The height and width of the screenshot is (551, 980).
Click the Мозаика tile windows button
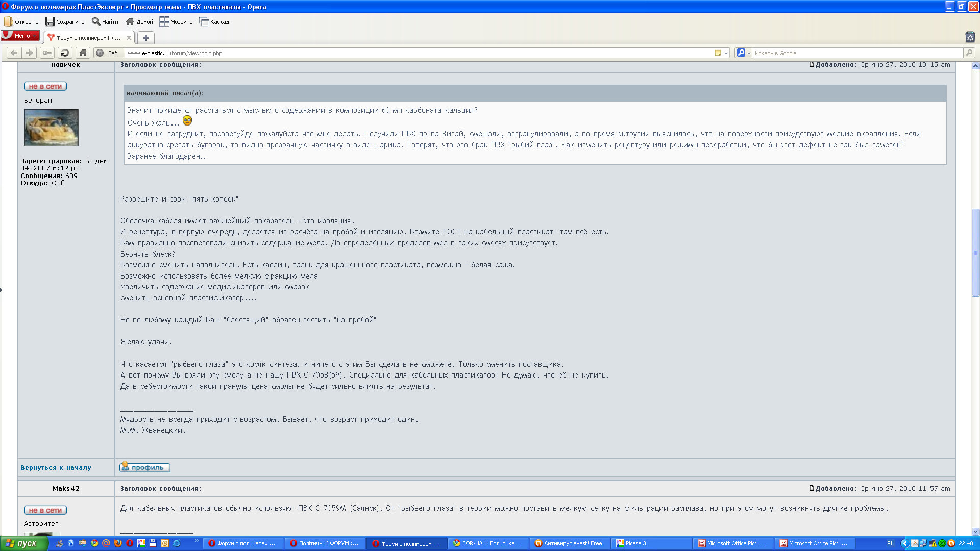176,22
